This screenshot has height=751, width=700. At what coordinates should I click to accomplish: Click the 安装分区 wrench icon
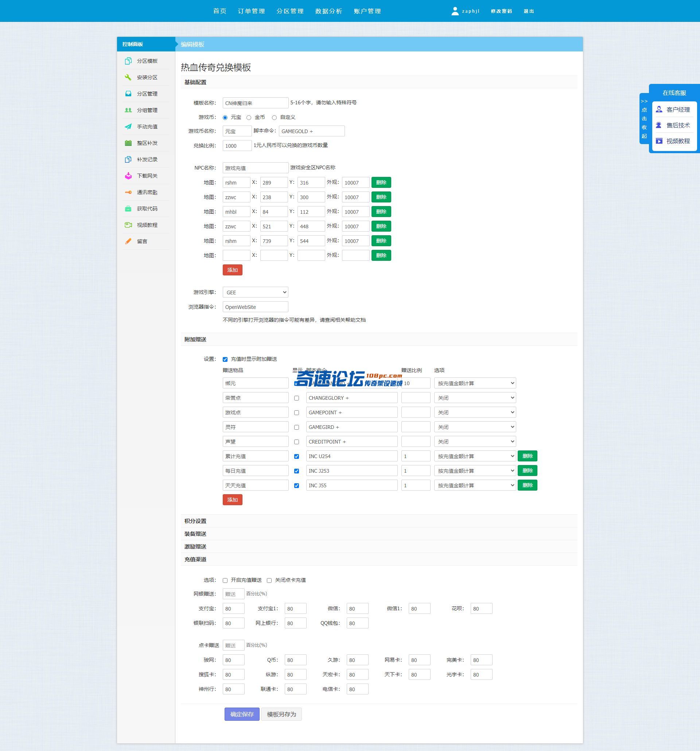coord(128,77)
